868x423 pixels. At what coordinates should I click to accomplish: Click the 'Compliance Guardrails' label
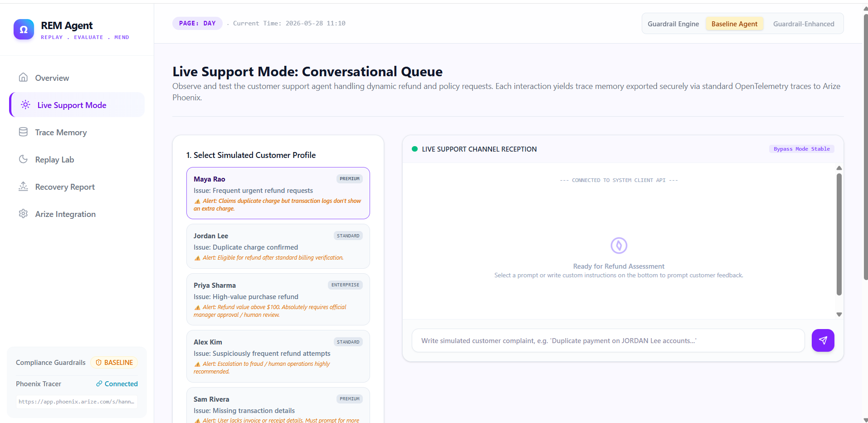point(51,363)
